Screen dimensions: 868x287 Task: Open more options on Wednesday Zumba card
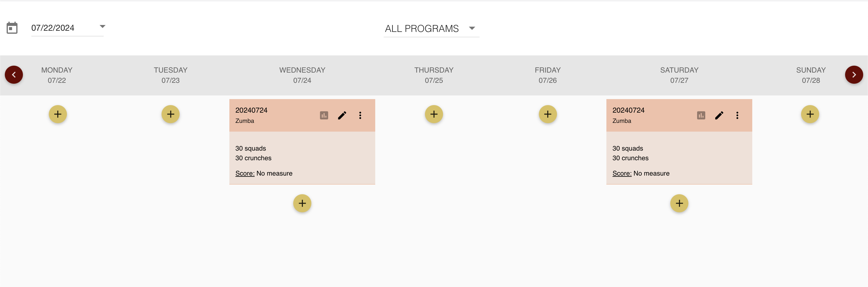360,116
